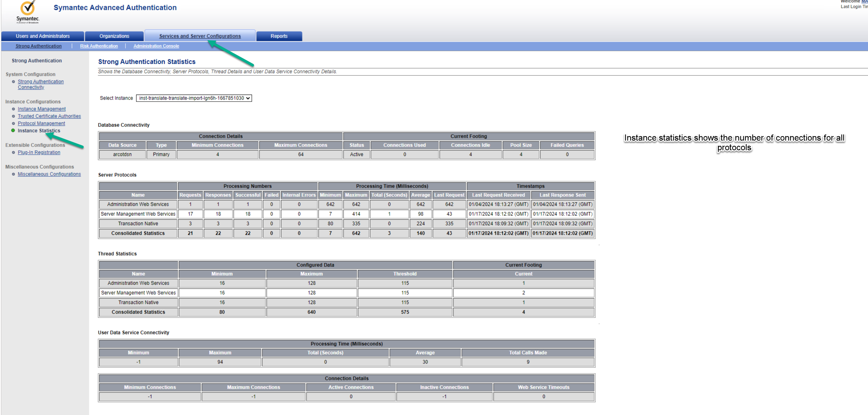
Task: Open the Select Instance dropdown
Action: coord(194,98)
